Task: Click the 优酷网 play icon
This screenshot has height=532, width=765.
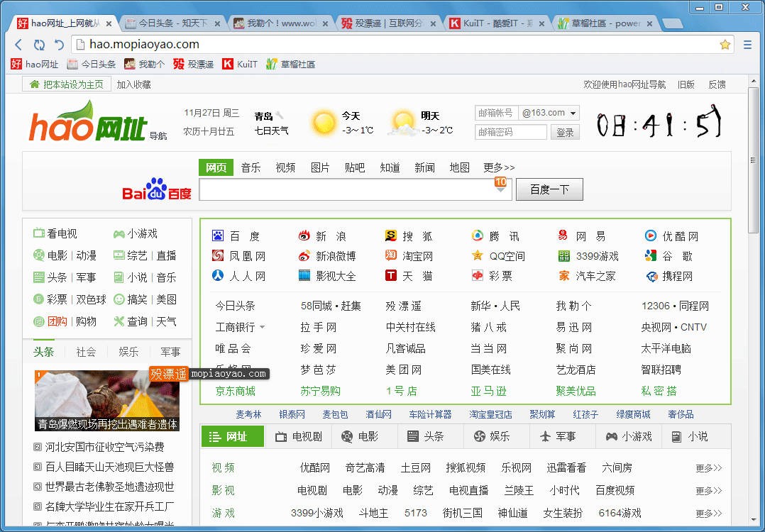Action: 650,236
